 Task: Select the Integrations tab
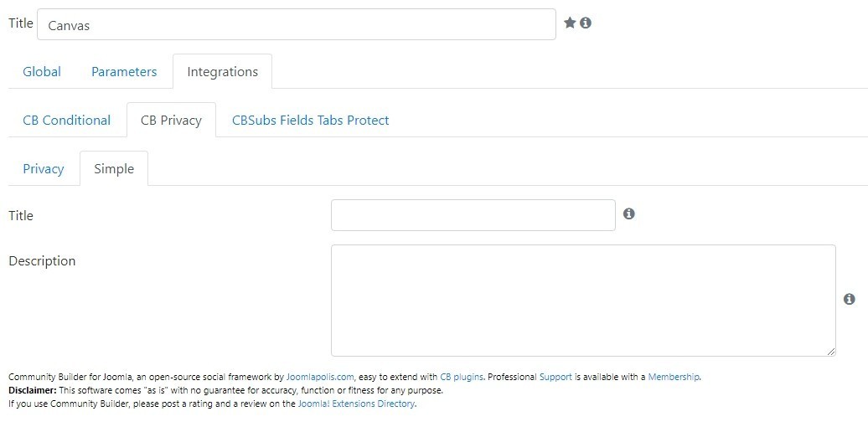(223, 71)
